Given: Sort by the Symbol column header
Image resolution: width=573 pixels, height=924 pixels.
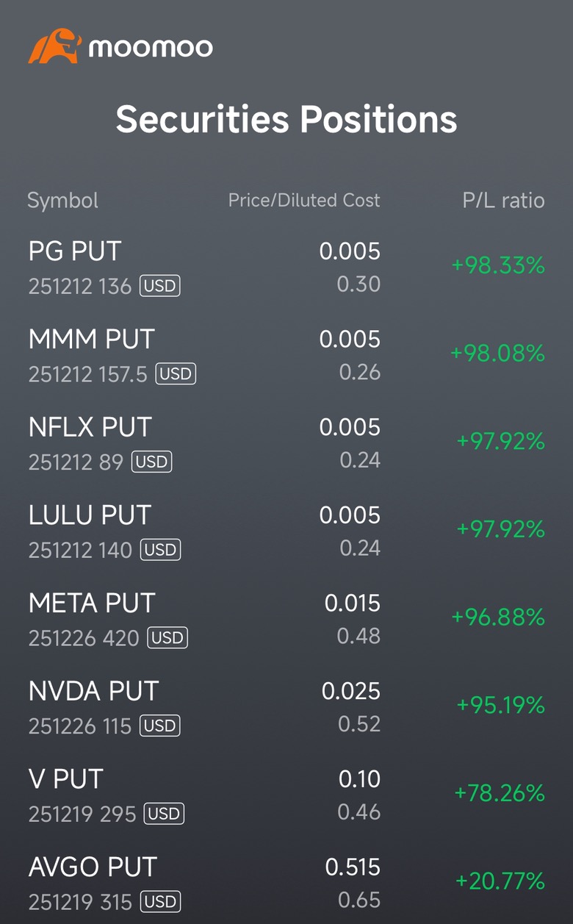Looking at the screenshot, I should tap(62, 200).
